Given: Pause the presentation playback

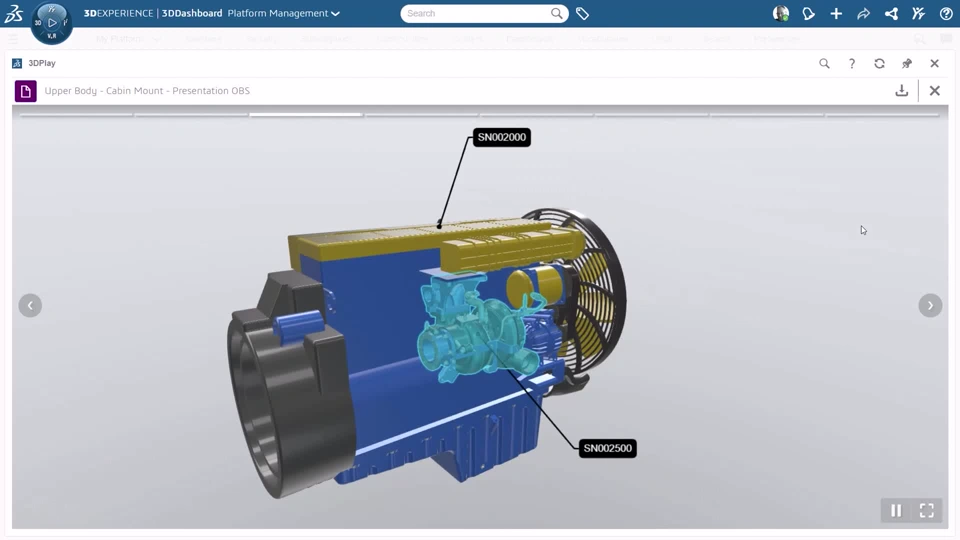Looking at the screenshot, I should [896, 511].
